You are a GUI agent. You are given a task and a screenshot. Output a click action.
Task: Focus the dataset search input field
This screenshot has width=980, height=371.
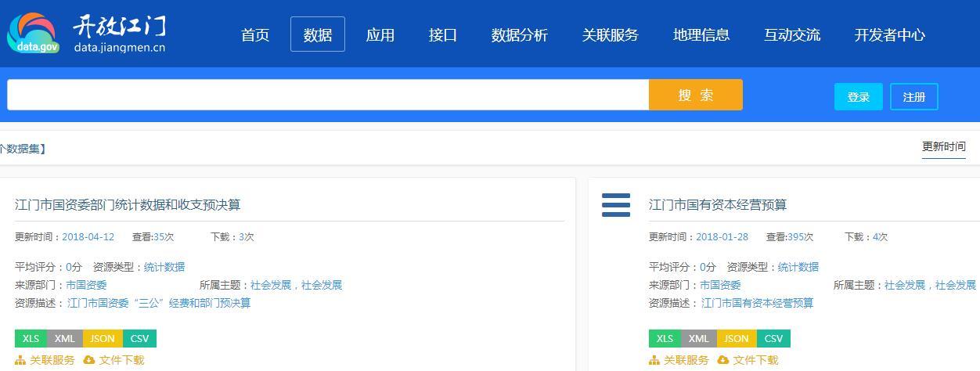(328, 95)
